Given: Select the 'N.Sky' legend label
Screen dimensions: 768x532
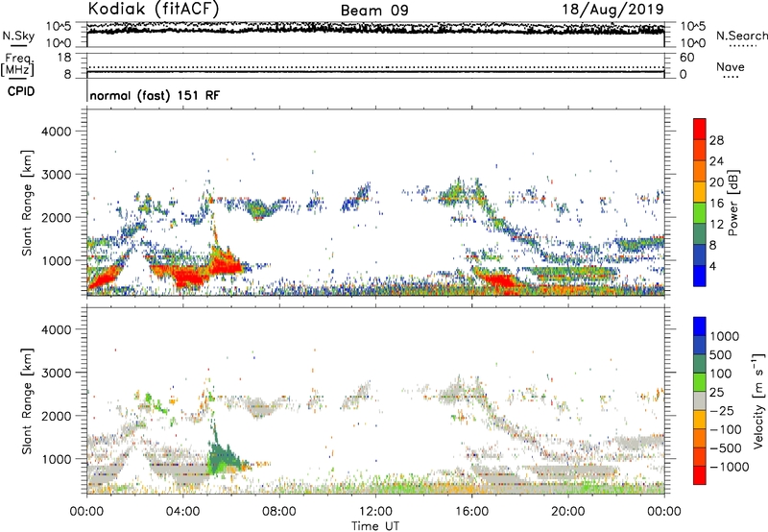Looking at the screenshot, I should [x=18, y=36].
